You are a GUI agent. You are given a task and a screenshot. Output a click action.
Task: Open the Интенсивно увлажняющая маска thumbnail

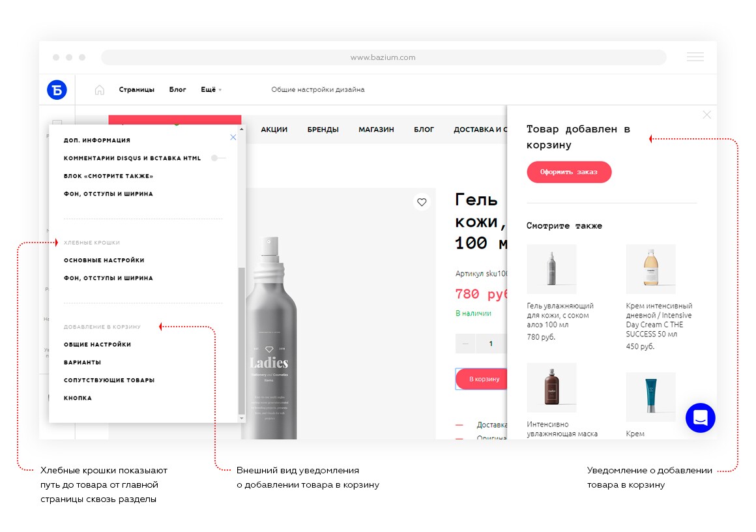click(x=551, y=388)
